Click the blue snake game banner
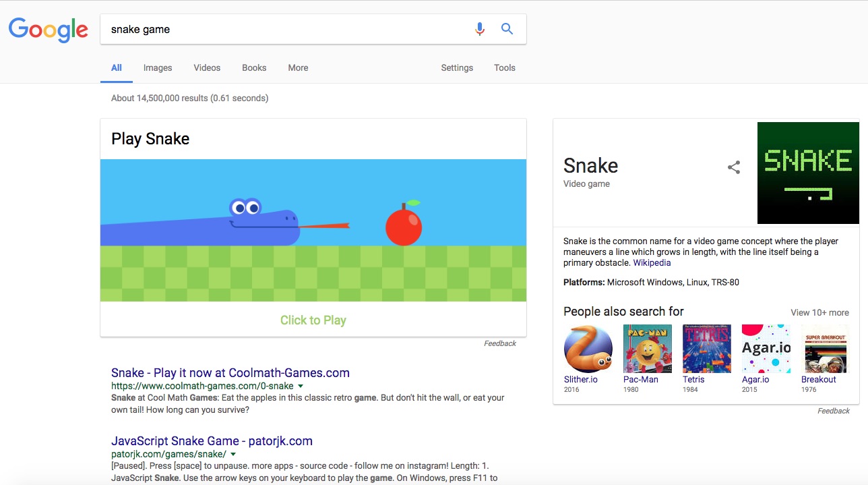 point(313,230)
